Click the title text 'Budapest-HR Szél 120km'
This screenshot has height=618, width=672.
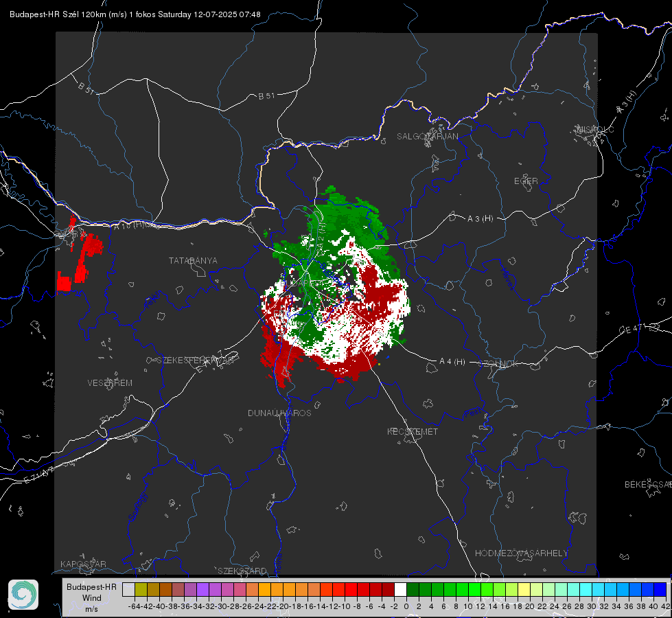(x=58, y=14)
